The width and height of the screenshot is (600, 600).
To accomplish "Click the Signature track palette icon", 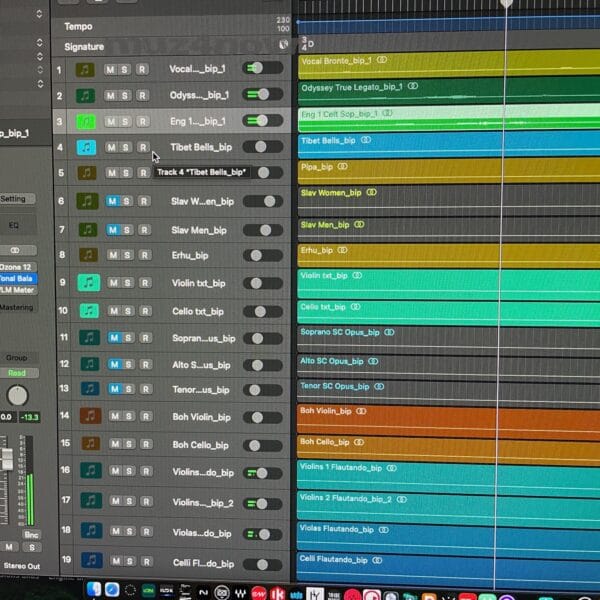I will coord(284,45).
